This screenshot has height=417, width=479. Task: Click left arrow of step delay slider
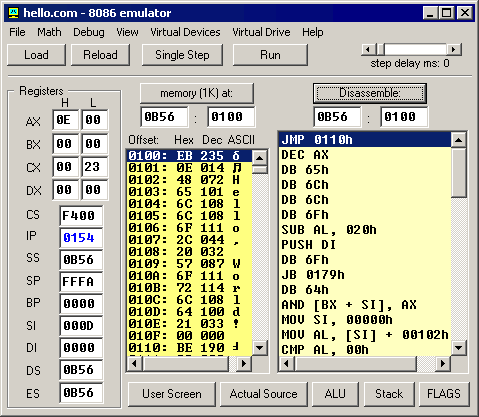(x=368, y=50)
